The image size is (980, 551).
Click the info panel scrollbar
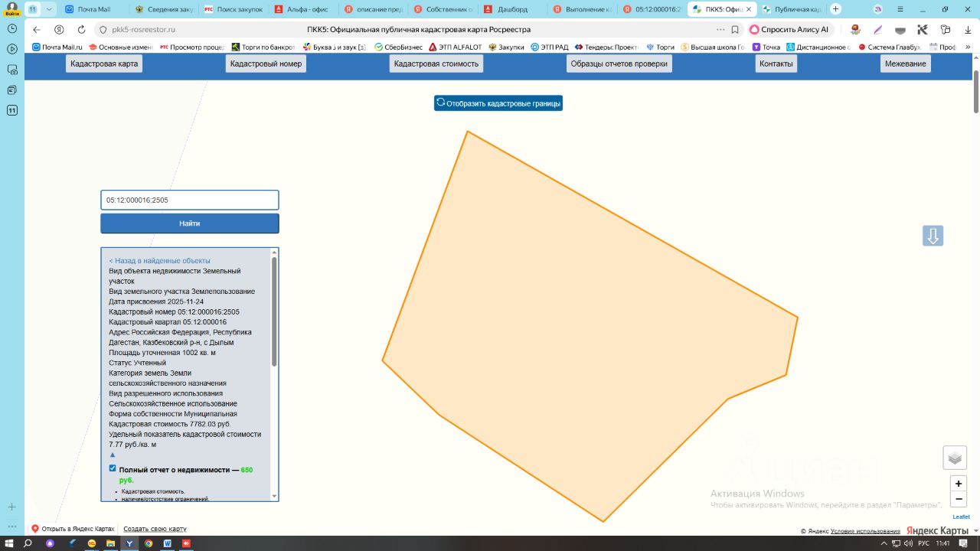274,311
